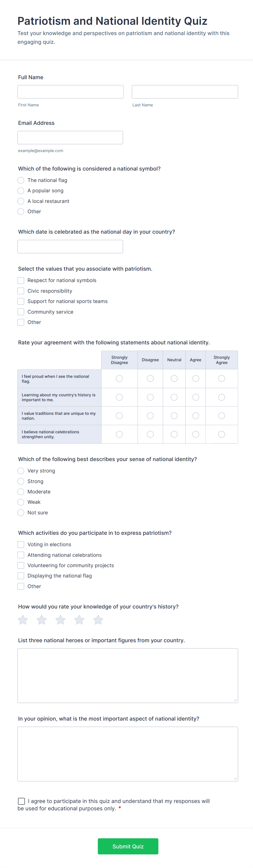Choose 'A popular song' option
Screen dimensions: 253x868
click(21, 190)
